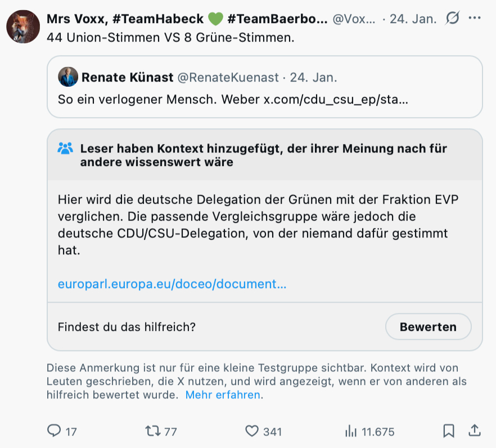Image resolution: width=496 pixels, height=448 pixels.
Task: Repost this tweet using the retweet icon
Action: tap(152, 431)
